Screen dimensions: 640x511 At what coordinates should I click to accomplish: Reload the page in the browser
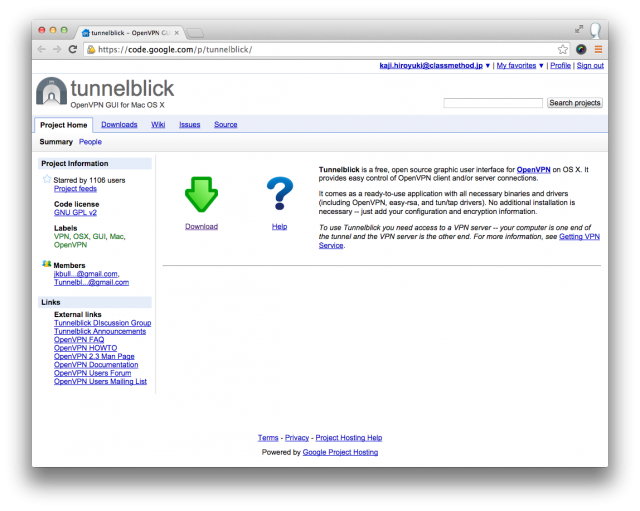73,49
